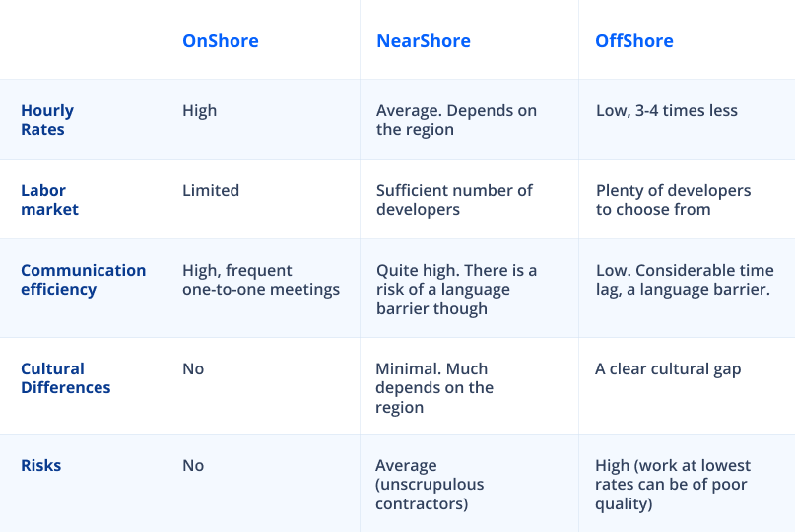
Task: Select the Risks row label
Action: click(x=40, y=465)
